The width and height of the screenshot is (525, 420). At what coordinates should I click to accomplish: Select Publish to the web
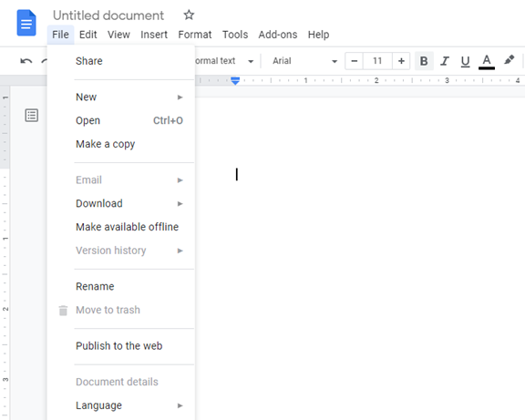click(121, 346)
